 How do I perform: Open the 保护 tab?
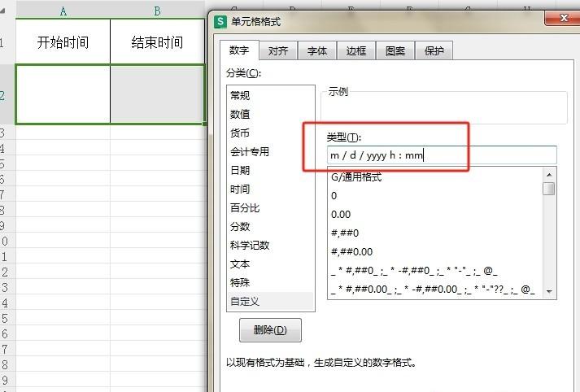pos(434,50)
